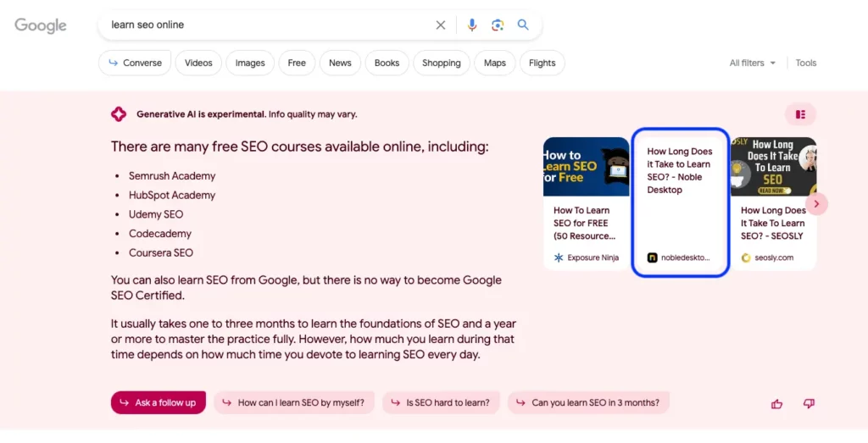Viewport: 868px width, 443px height.
Task: Click the thumbs up feedback icon
Action: click(776, 404)
